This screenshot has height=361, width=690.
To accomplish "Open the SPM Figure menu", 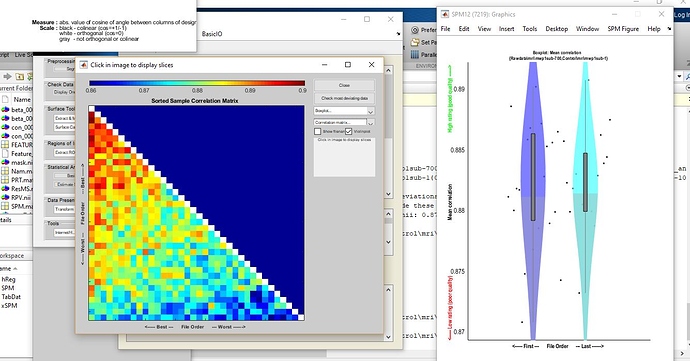I will tap(623, 29).
